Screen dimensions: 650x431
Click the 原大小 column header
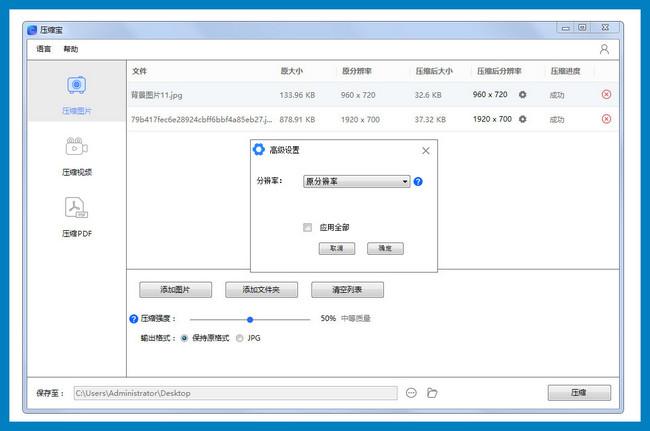click(x=291, y=71)
